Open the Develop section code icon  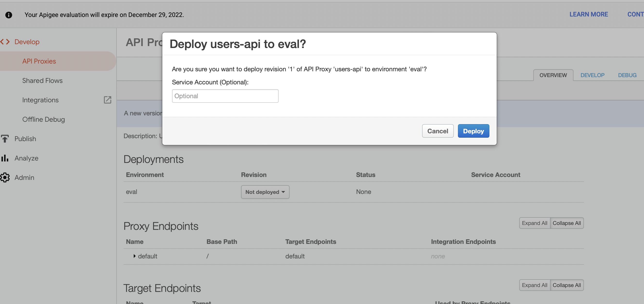5,41
